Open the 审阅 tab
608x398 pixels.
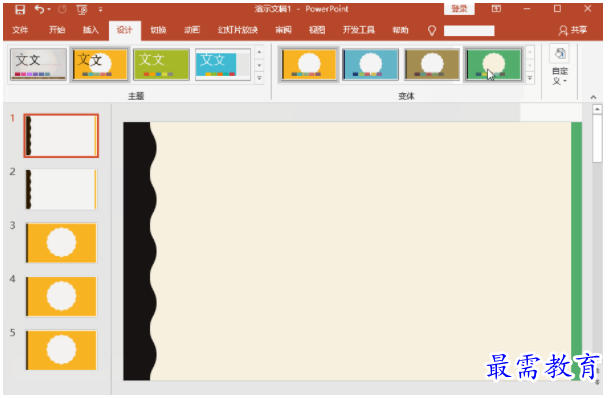pos(283,30)
